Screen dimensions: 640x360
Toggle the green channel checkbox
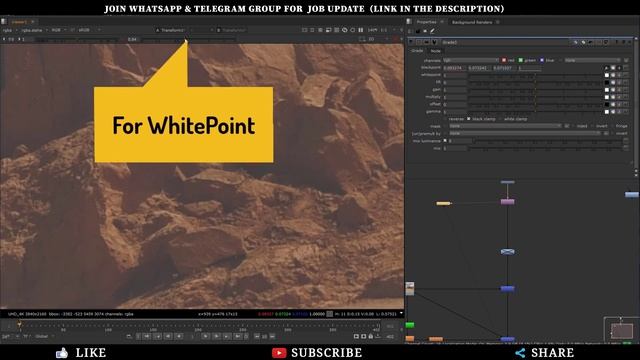pyautogui.click(x=520, y=60)
